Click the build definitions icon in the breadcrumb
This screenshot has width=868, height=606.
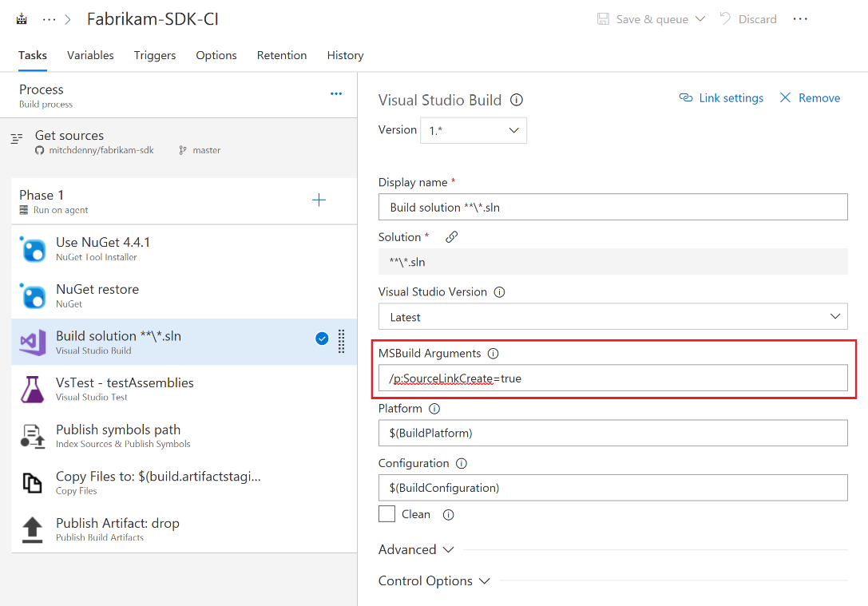[x=22, y=19]
